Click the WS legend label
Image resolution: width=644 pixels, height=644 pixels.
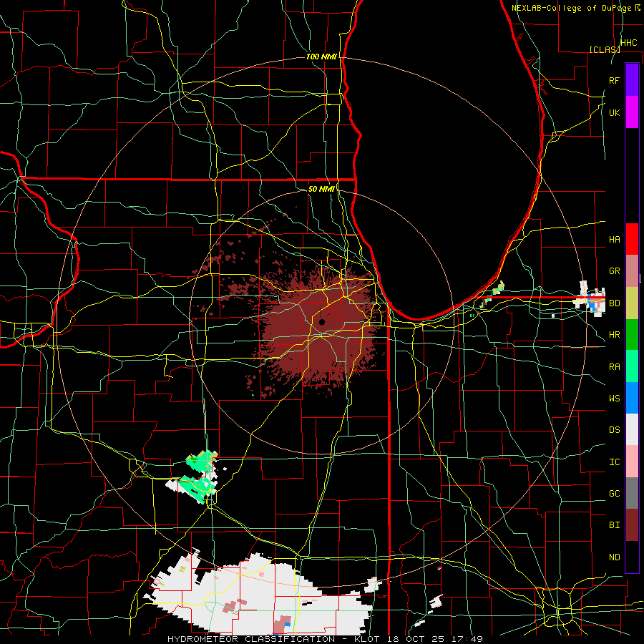(615, 399)
